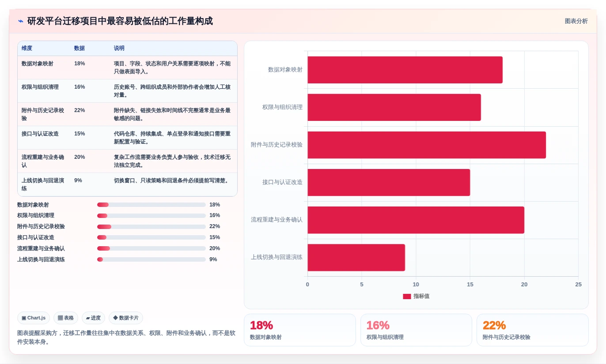
Task: Click the 上线切换与回退演练 y-axis label in chart
Action: click(x=277, y=257)
